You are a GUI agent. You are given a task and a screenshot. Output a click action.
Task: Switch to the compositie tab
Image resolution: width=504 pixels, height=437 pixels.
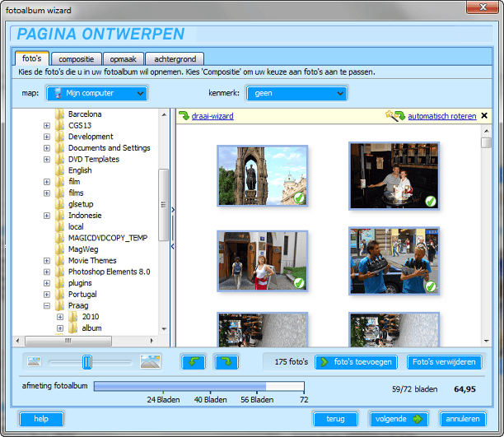pyautogui.click(x=77, y=59)
